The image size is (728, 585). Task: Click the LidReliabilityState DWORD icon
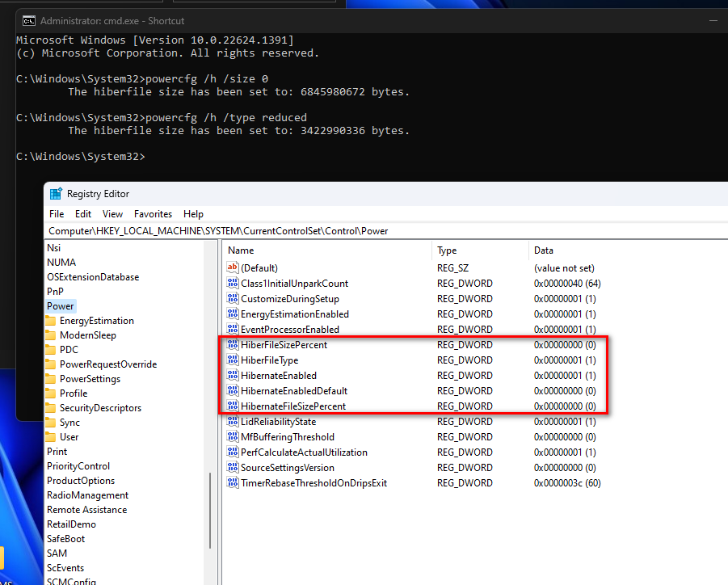point(232,421)
